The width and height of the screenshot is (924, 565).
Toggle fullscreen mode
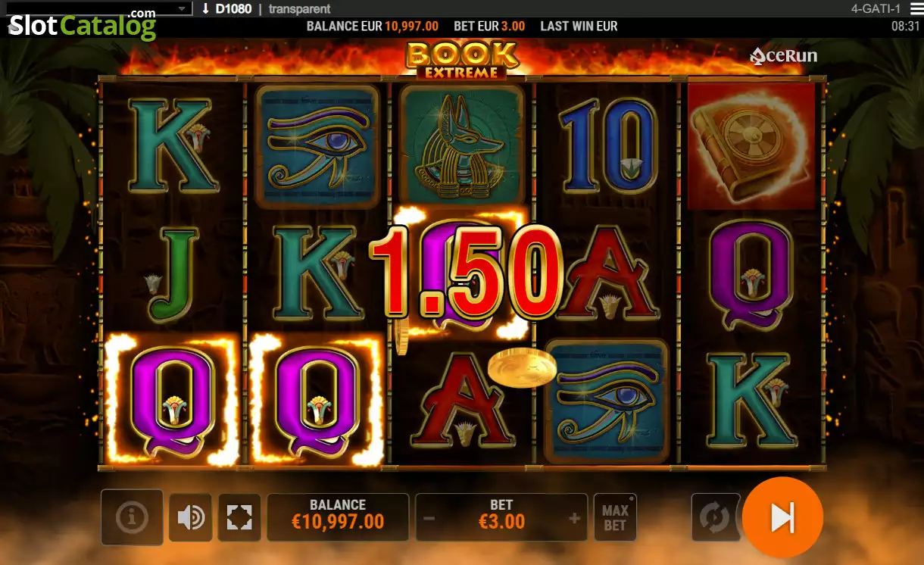[239, 518]
